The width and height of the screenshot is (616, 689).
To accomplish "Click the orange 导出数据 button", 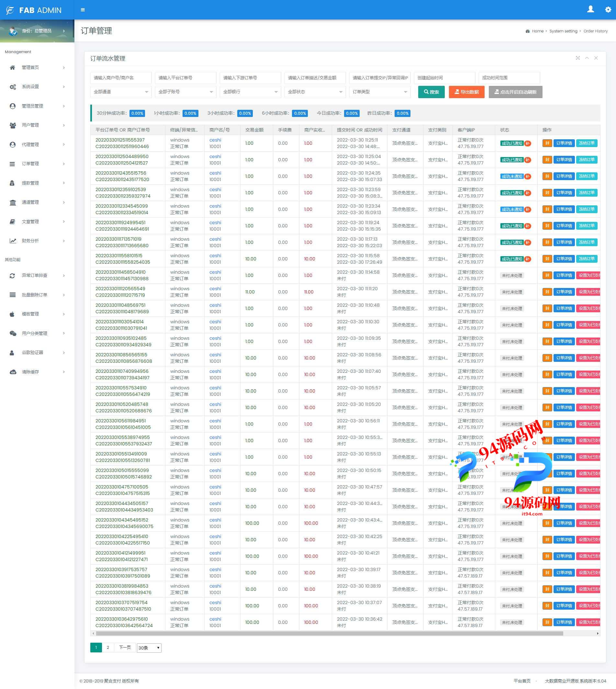I will (466, 92).
